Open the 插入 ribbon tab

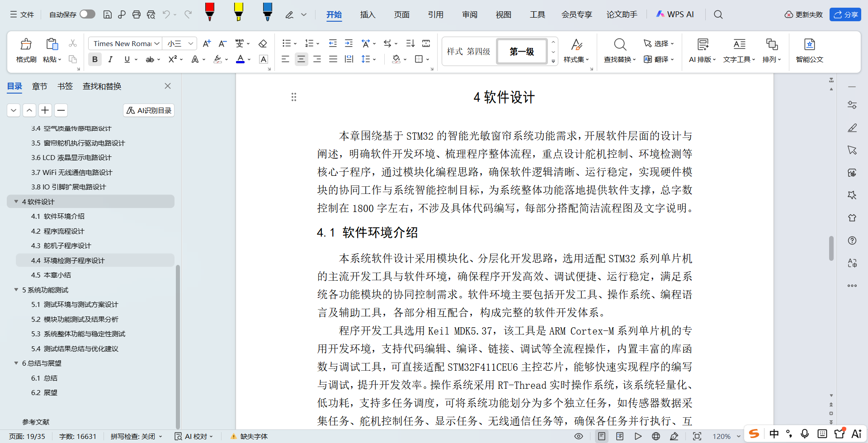point(368,14)
